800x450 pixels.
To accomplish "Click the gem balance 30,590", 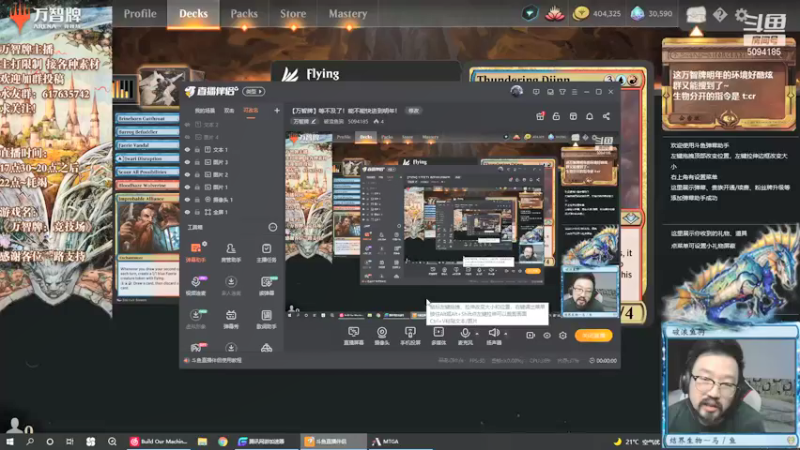I will [652, 14].
